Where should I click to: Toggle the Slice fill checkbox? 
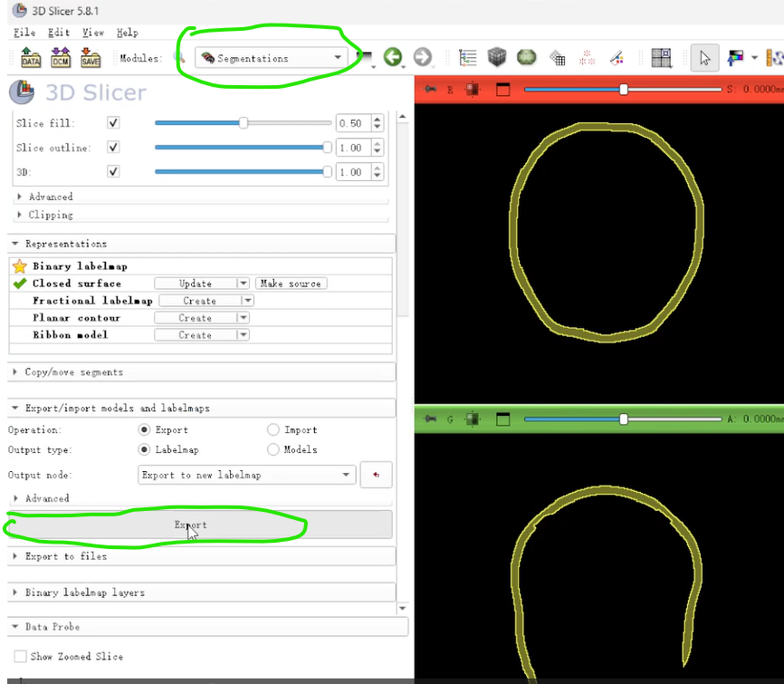[x=113, y=122]
